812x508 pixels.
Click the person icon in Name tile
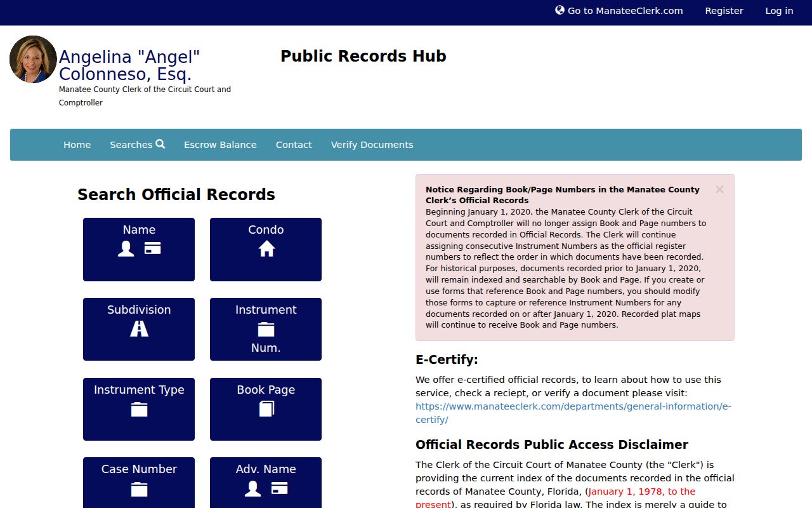click(x=126, y=249)
